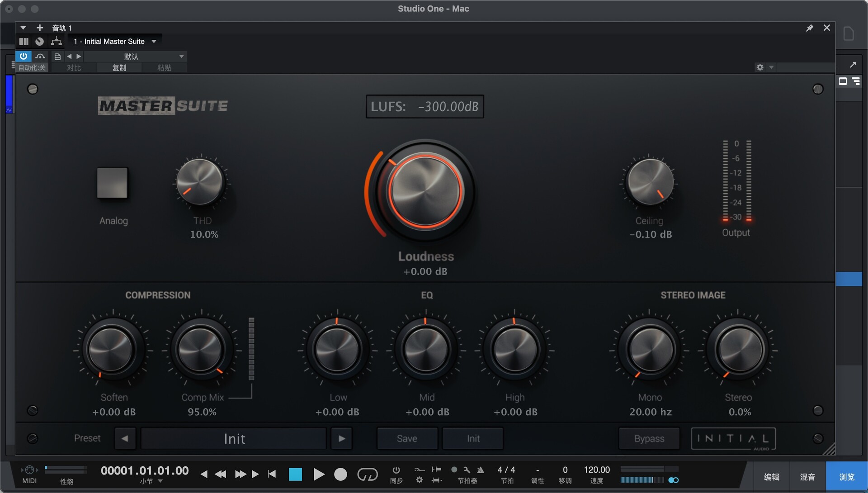
Task: Click the Record button in transport
Action: tap(340, 474)
